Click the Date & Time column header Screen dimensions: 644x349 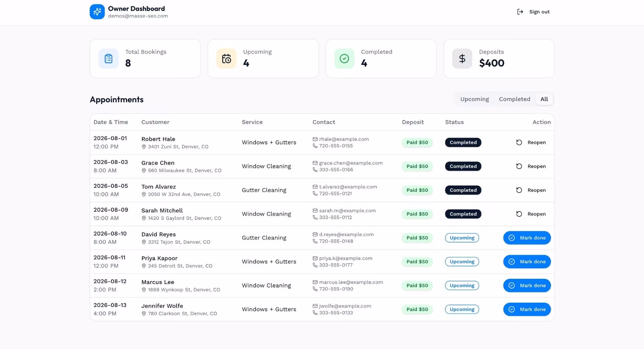111,122
